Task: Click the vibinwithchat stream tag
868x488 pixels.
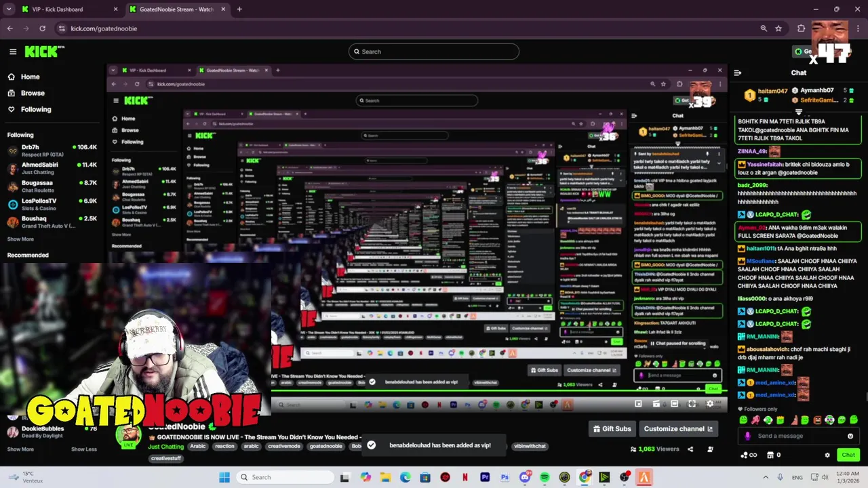Action: coord(530,446)
